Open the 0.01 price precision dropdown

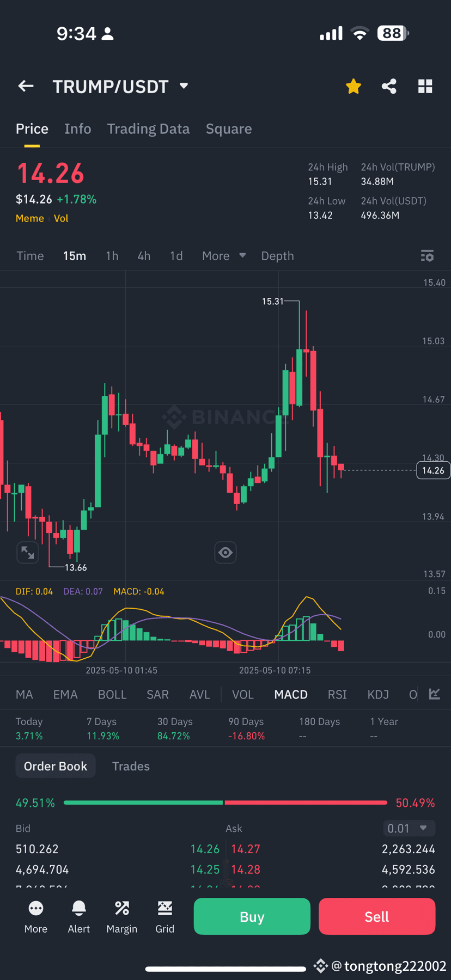[x=409, y=828]
